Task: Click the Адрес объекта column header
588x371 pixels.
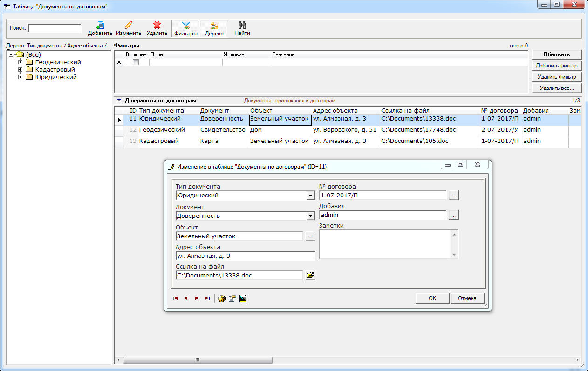Action: pos(335,111)
